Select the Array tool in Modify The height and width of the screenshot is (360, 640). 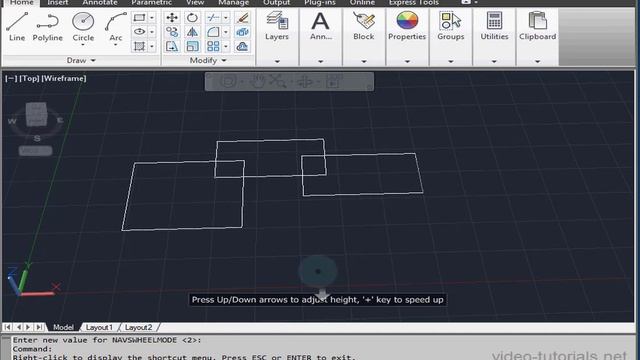coord(213,46)
